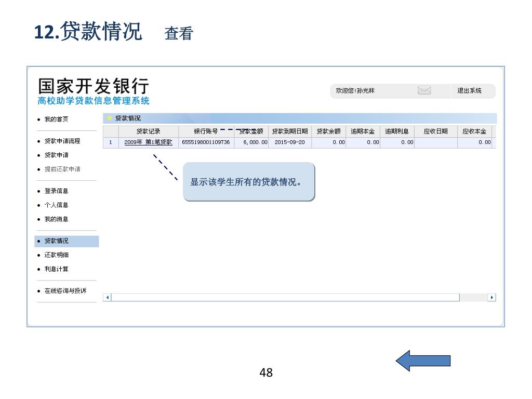Select 贷款申请 in sidebar
Viewport: 532px width, 399px height.
(56, 155)
